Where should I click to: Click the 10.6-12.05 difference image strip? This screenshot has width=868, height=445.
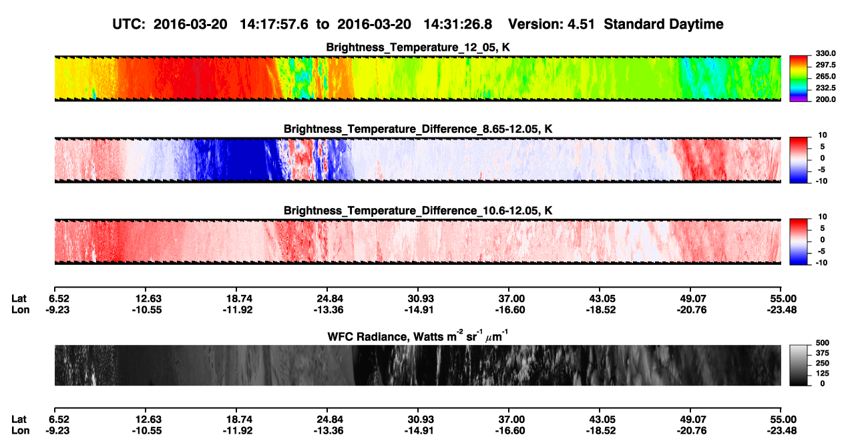(x=417, y=241)
